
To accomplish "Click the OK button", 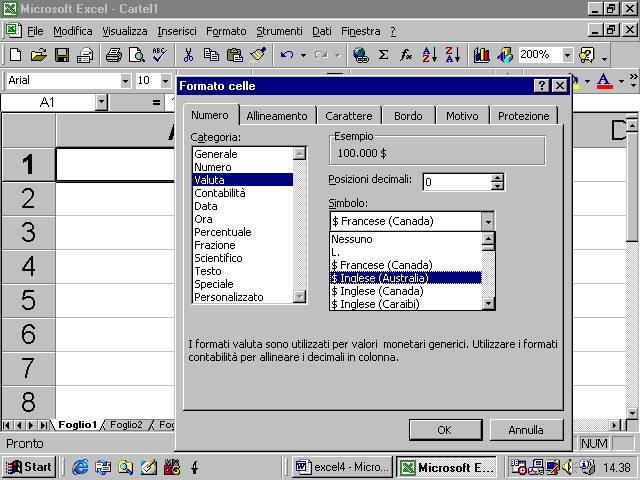I will [x=445, y=430].
